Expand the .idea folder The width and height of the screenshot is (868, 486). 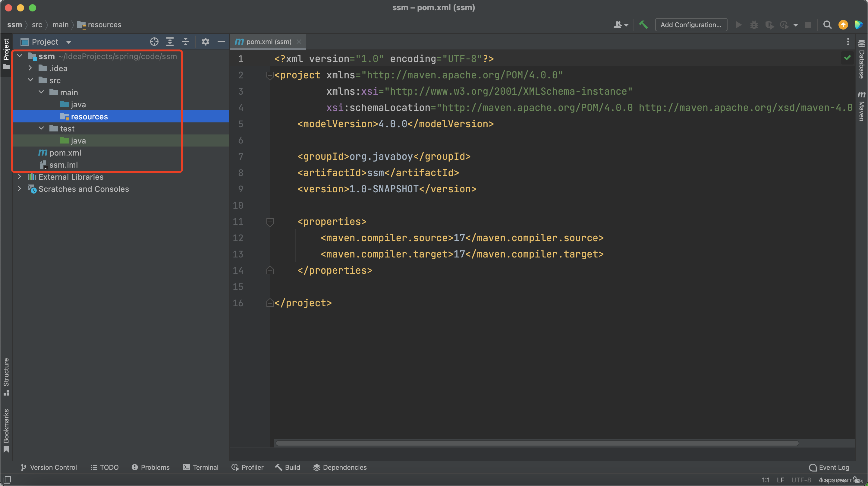30,68
